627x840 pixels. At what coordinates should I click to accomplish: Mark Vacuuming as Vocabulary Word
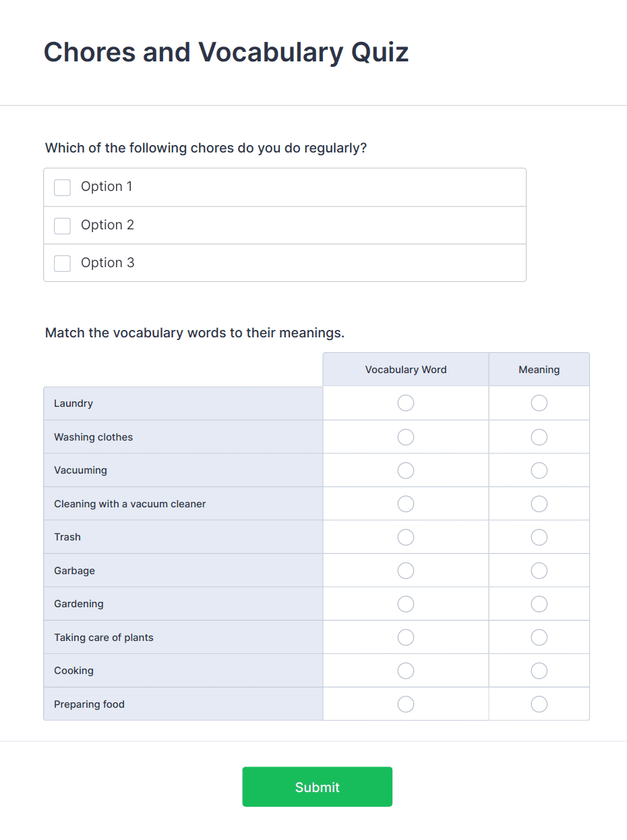tap(406, 470)
